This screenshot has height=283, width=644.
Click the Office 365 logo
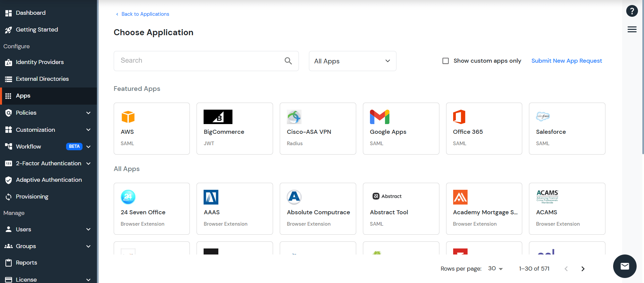click(x=459, y=117)
